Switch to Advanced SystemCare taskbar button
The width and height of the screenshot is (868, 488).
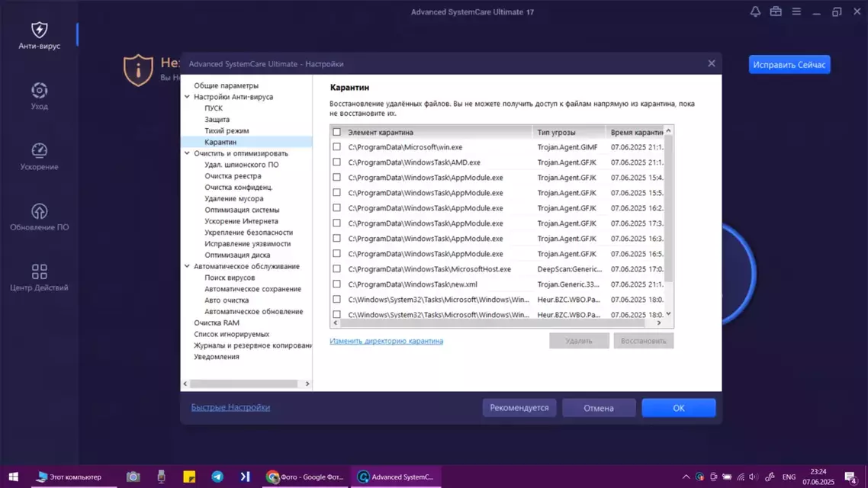(x=396, y=477)
